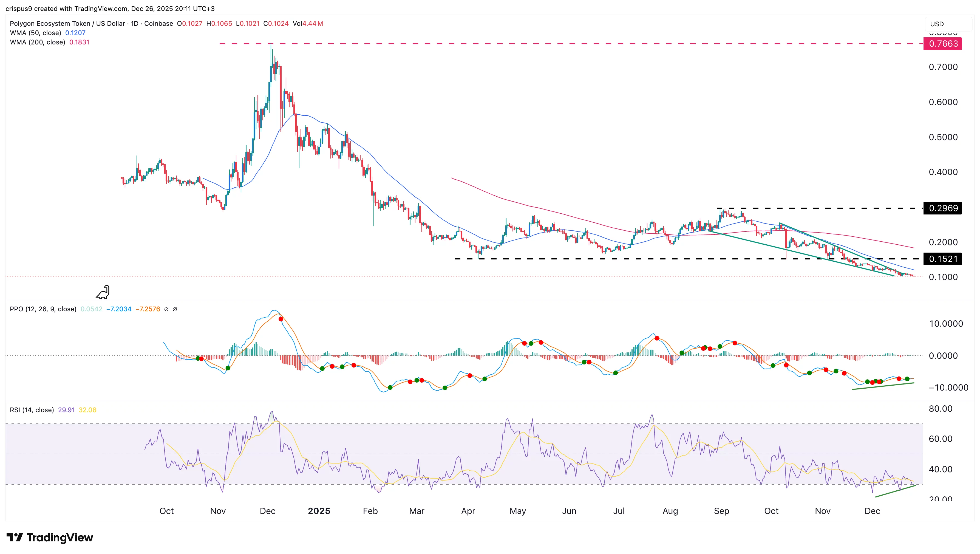Select the black 0.2969 resistance price label
Screen dimensions: 980x554
tap(943, 208)
